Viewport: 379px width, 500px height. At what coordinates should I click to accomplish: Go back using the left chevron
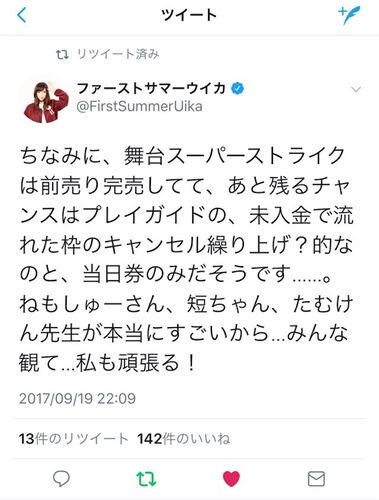22,15
